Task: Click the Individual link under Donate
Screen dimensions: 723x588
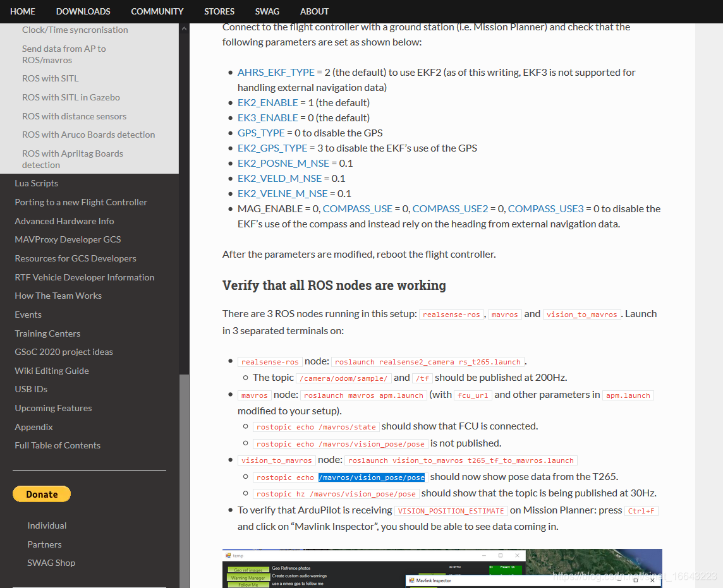Action: click(x=47, y=526)
